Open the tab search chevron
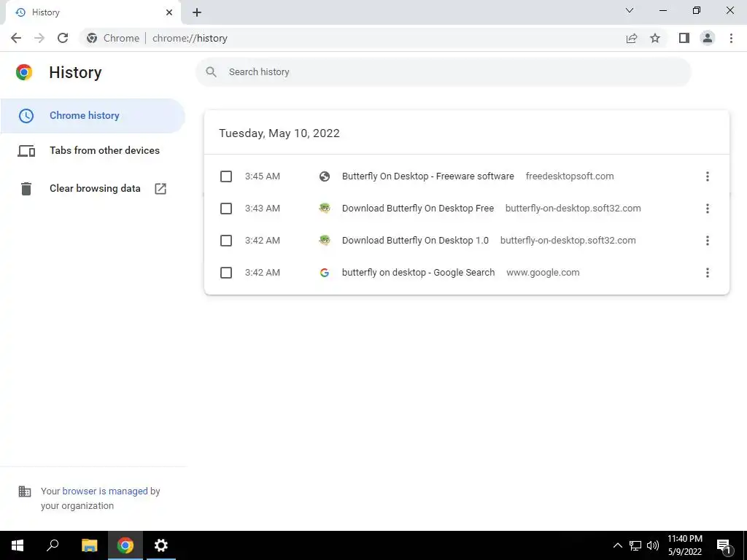Screen dimensions: 747x560 click(x=630, y=10)
